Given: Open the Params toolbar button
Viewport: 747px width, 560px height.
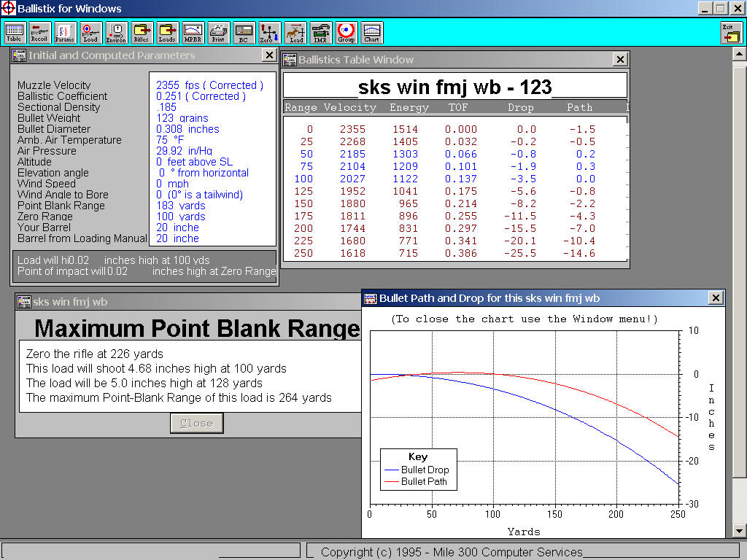Looking at the screenshot, I should coord(66,33).
